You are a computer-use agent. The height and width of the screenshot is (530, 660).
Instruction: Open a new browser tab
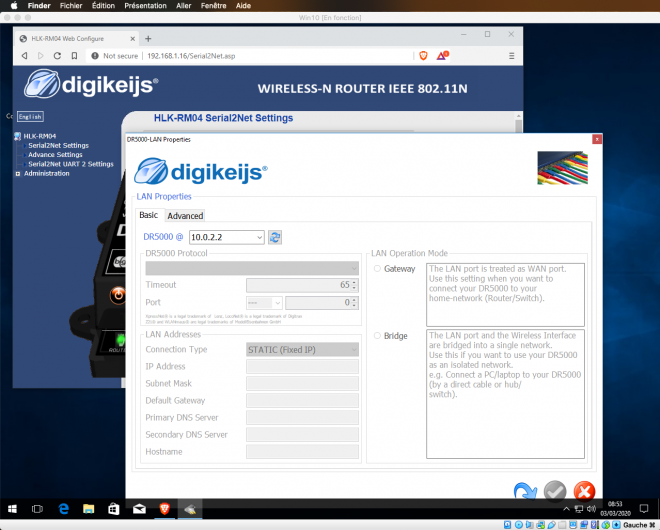click(148, 39)
